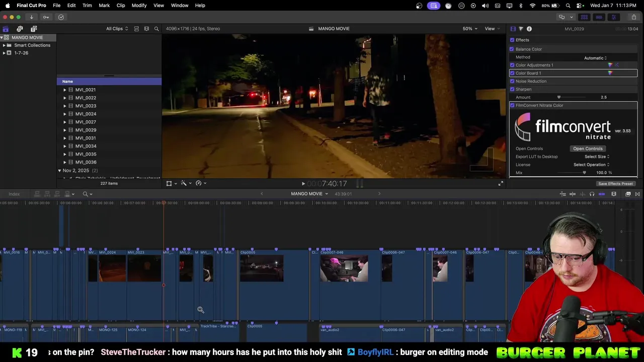The image size is (644, 362).
Task: Disable Color Adjustments 1 effect
Action: coord(512,65)
